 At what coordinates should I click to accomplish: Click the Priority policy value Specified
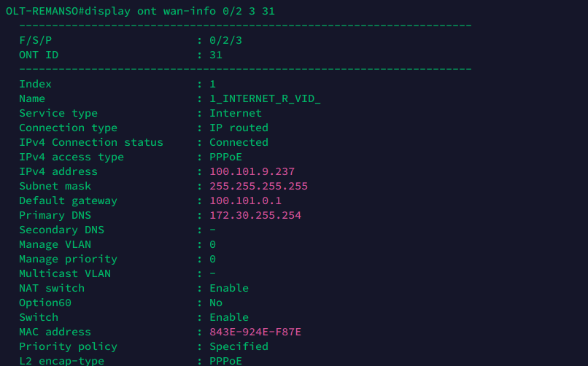coord(239,346)
